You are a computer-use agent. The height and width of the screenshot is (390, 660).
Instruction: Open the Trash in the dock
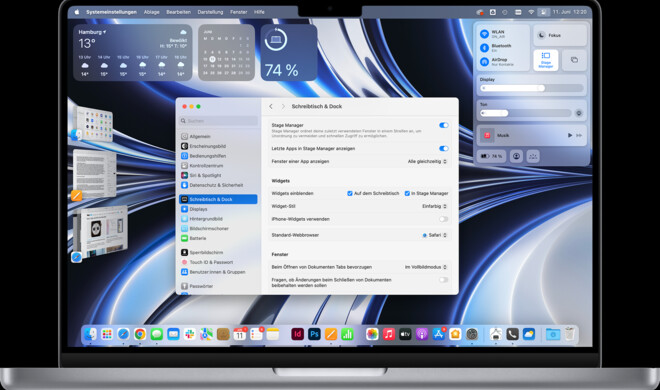[x=570, y=334]
